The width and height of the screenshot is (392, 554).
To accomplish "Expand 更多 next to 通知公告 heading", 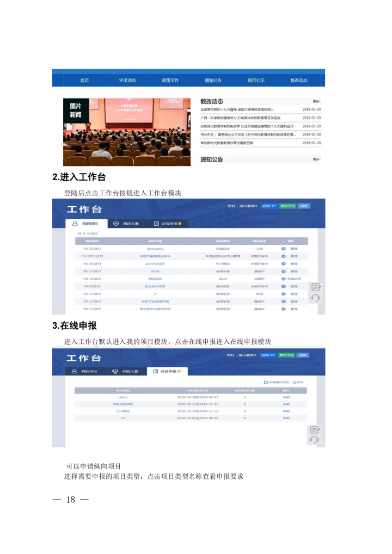I will click(316, 159).
